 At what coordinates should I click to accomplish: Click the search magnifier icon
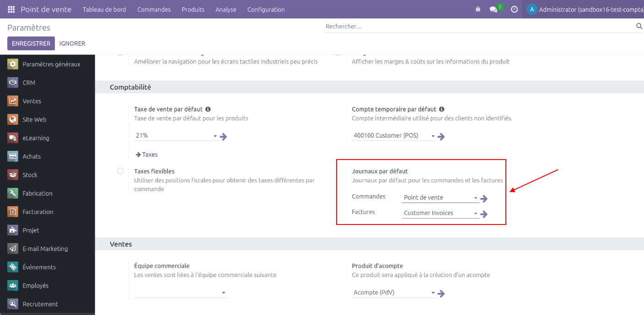[639, 27]
